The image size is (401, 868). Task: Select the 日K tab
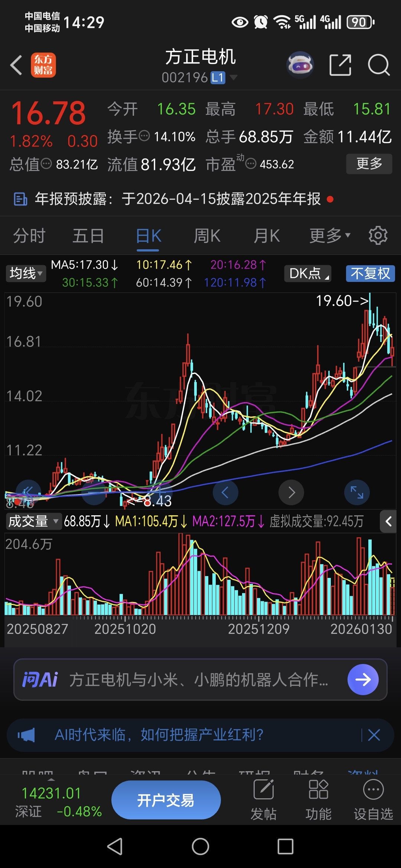149,236
